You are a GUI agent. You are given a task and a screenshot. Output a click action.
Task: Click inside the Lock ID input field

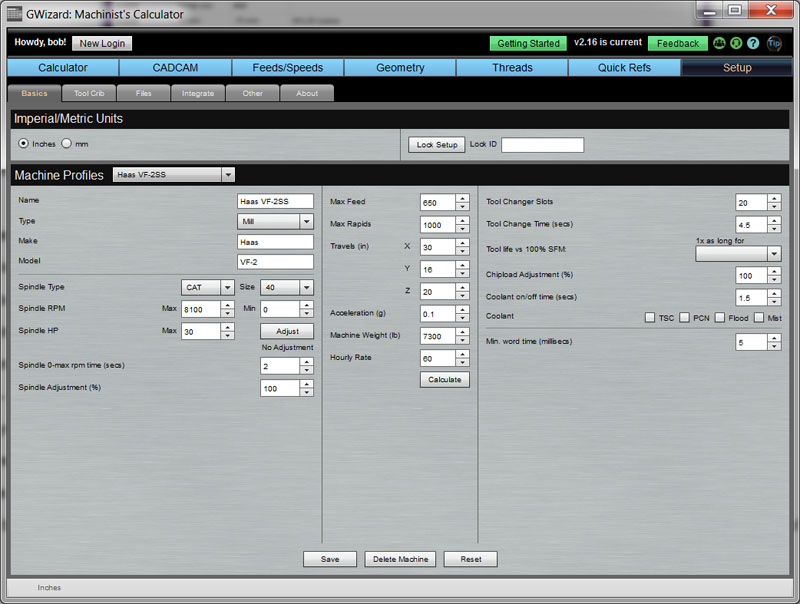540,143
